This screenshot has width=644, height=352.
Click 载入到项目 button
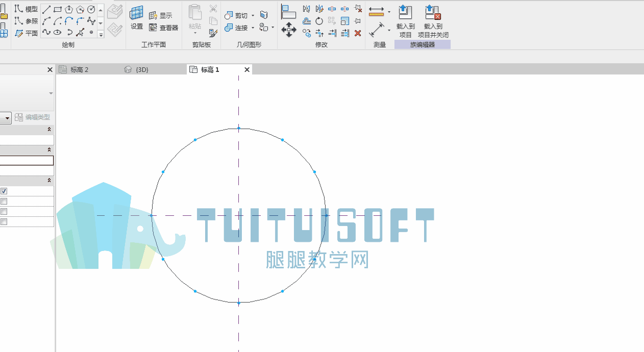click(406, 21)
